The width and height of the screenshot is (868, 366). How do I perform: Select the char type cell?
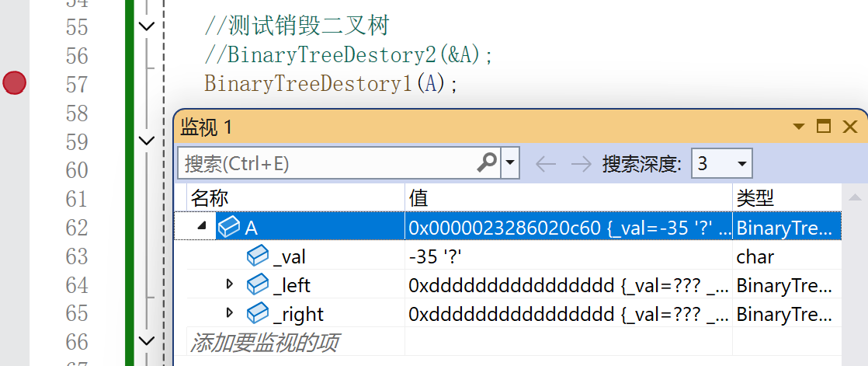tap(786, 256)
